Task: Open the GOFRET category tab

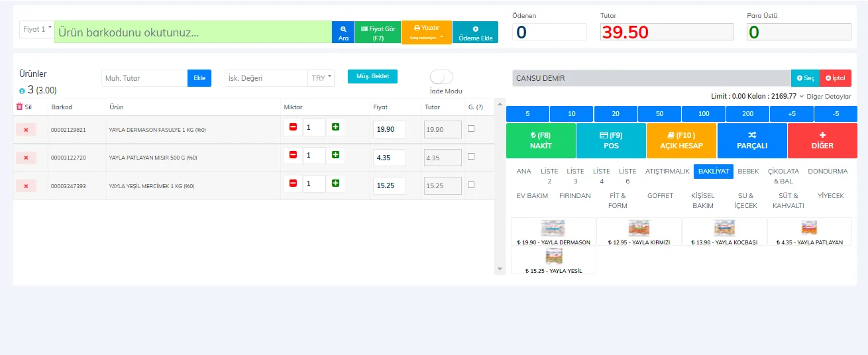Action: (x=660, y=196)
